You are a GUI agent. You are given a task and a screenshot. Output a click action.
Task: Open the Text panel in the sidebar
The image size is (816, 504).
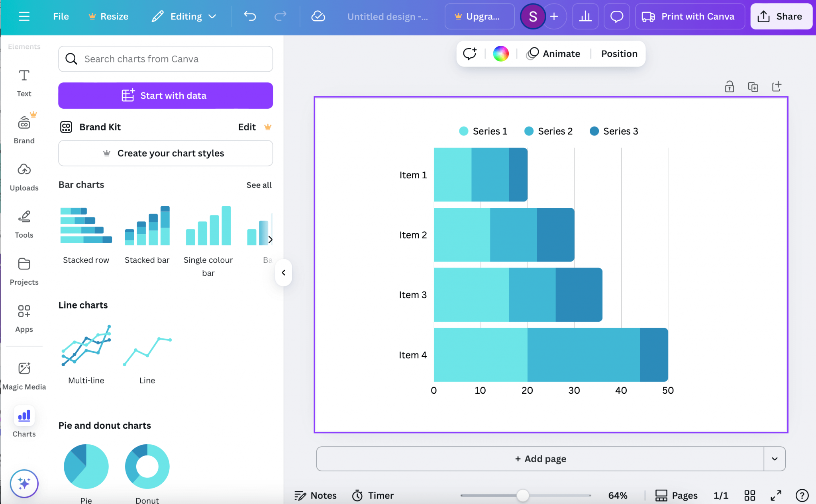(24, 83)
